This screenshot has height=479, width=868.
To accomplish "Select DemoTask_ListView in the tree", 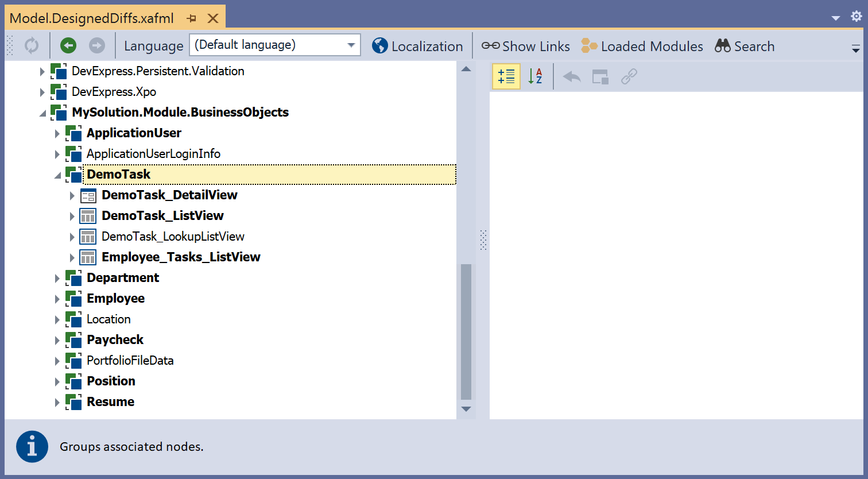I will coord(162,216).
